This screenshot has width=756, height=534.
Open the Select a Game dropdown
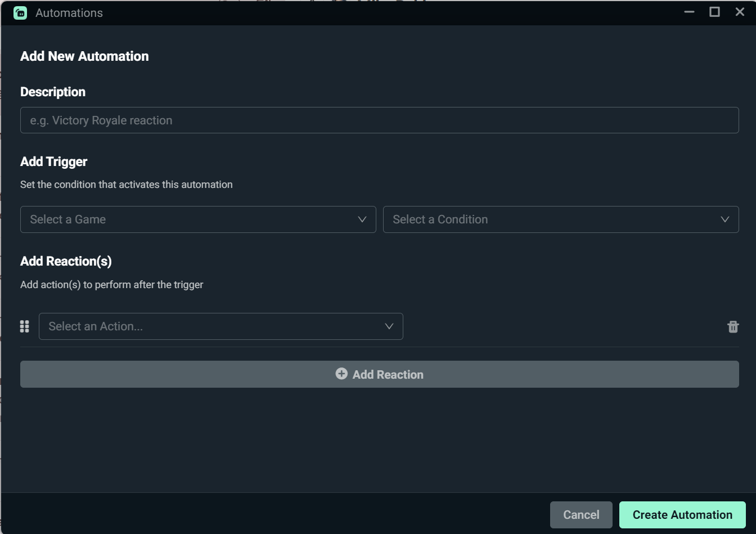pyautogui.click(x=198, y=219)
